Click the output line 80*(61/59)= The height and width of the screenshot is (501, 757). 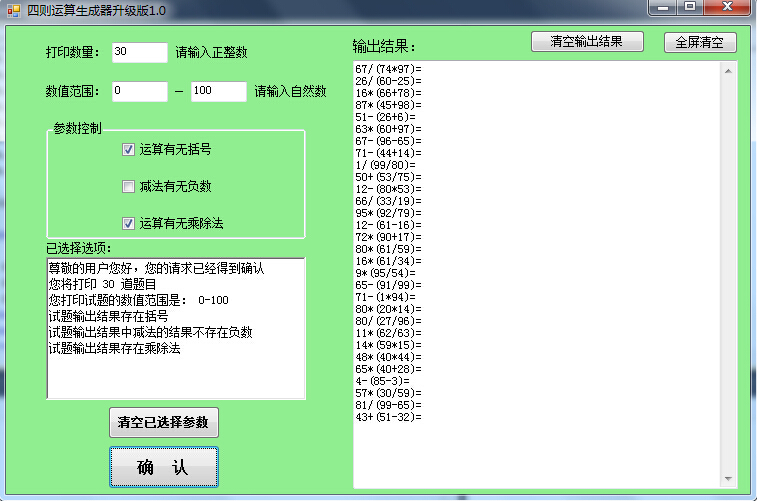(x=388, y=250)
